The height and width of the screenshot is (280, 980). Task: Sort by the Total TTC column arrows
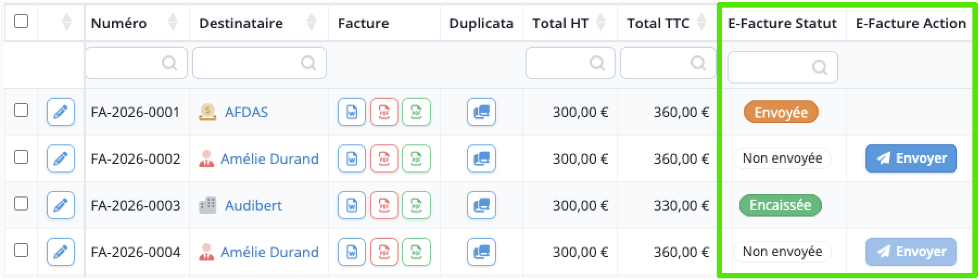701,22
